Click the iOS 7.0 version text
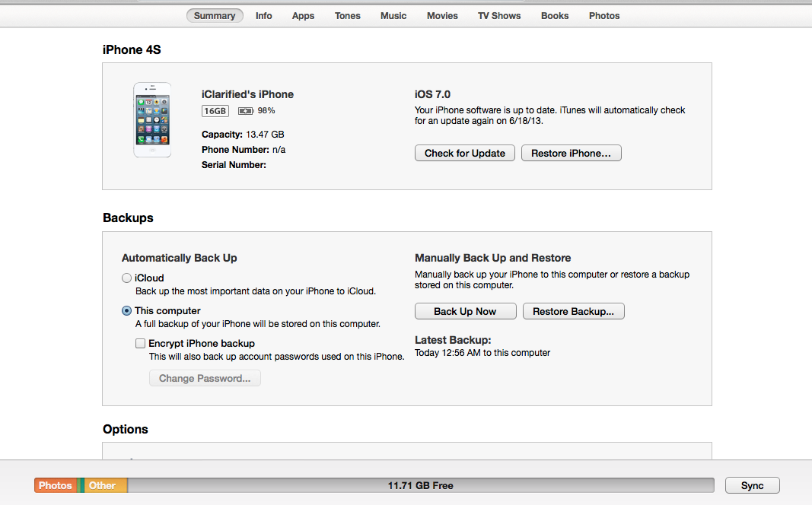The width and height of the screenshot is (812, 505). [432, 94]
